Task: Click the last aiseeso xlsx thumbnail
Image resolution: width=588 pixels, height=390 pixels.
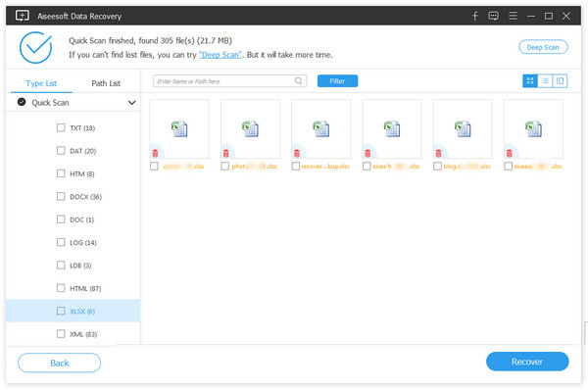Action: (533, 128)
